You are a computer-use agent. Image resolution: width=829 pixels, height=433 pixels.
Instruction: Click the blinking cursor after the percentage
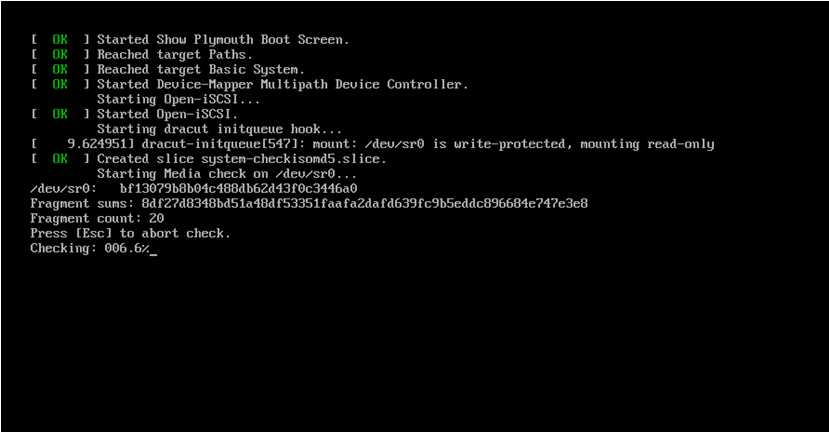(x=153, y=249)
